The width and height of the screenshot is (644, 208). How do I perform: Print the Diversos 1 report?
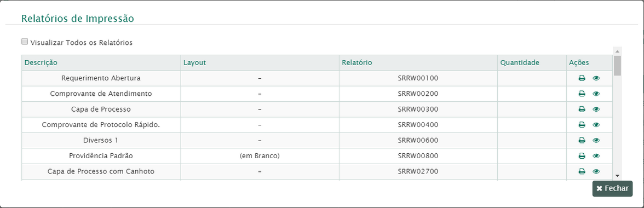pyautogui.click(x=582, y=140)
